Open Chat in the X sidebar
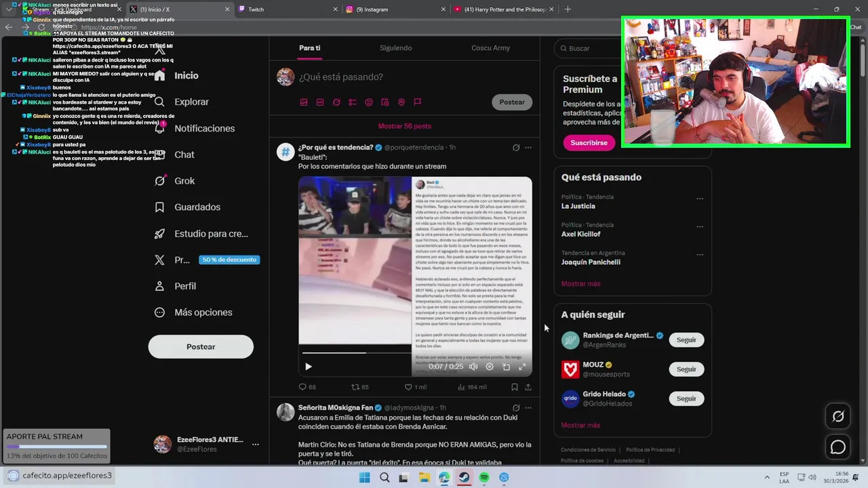The image size is (868, 488). point(175,155)
